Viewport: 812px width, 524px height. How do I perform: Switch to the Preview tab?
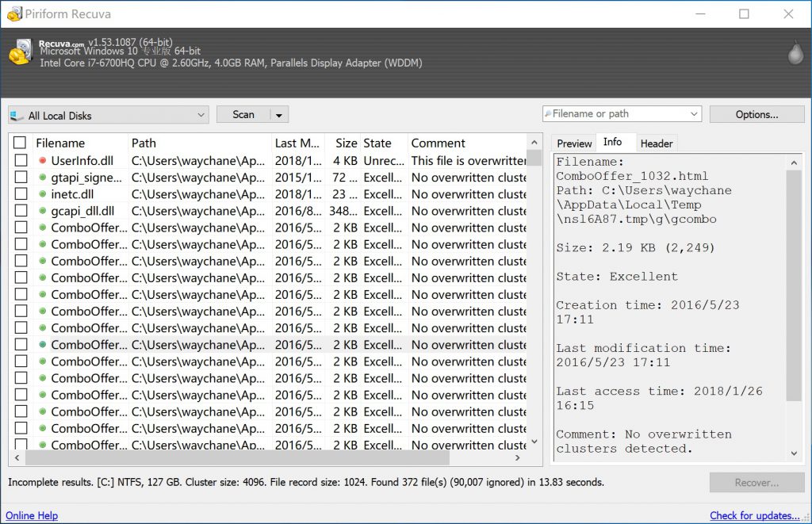tap(574, 143)
